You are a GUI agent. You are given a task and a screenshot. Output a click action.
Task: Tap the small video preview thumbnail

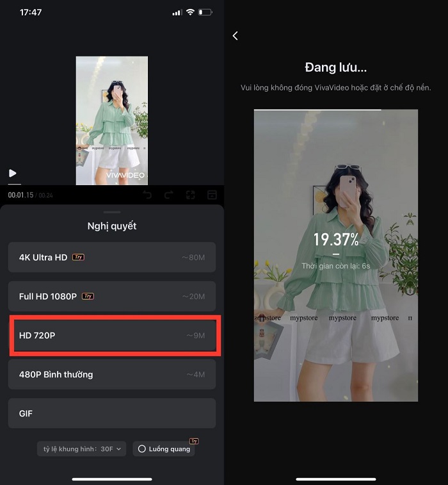click(x=112, y=120)
